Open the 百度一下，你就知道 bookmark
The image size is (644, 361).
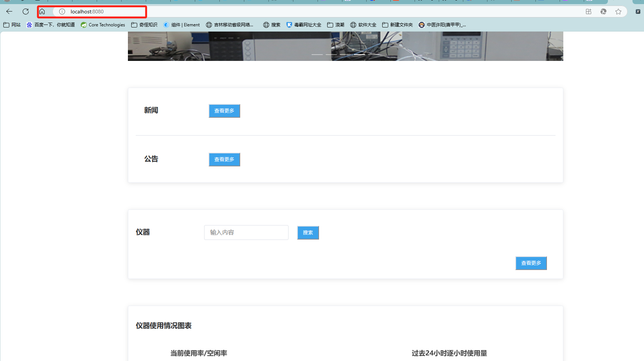click(51, 25)
